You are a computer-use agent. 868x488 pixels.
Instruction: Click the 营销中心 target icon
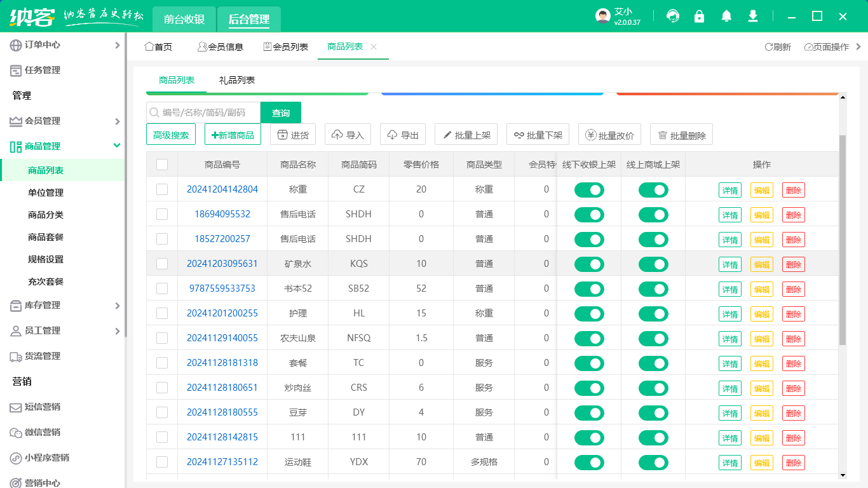16,484
